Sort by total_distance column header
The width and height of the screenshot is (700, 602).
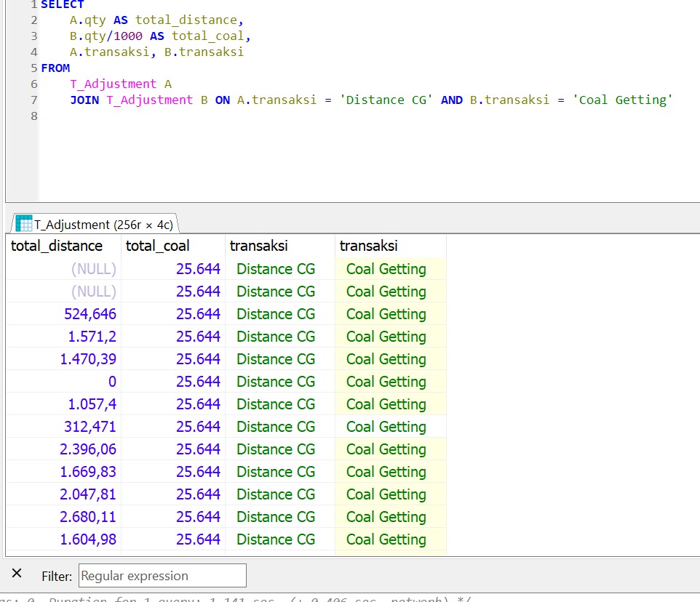click(57, 246)
